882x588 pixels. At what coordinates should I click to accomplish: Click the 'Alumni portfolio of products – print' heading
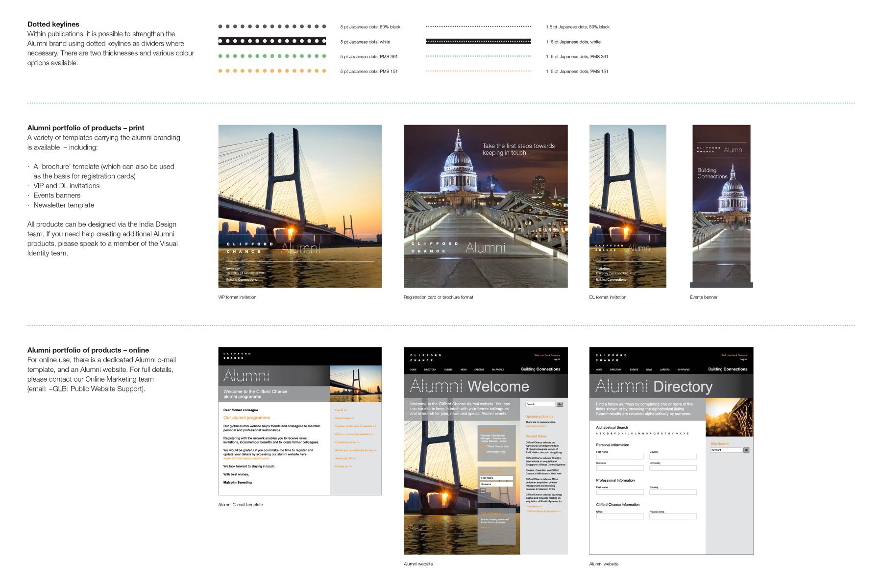click(x=86, y=128)
